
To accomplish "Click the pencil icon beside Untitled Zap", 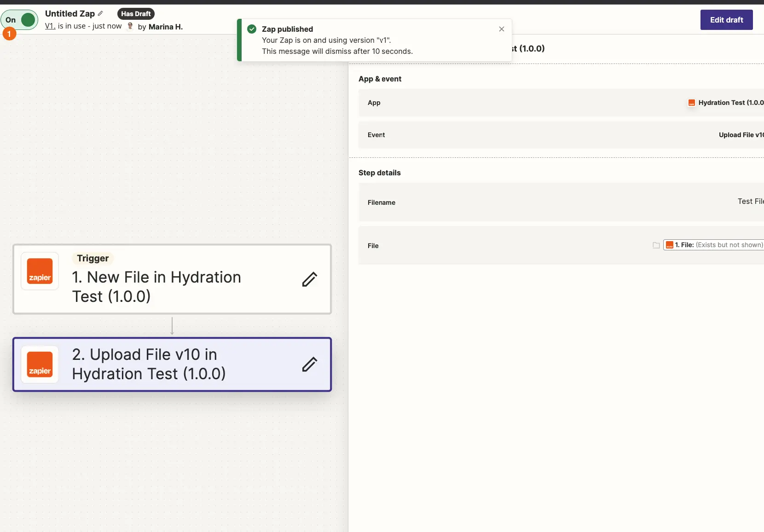I will pyautogui.click(x=100, y=13).
